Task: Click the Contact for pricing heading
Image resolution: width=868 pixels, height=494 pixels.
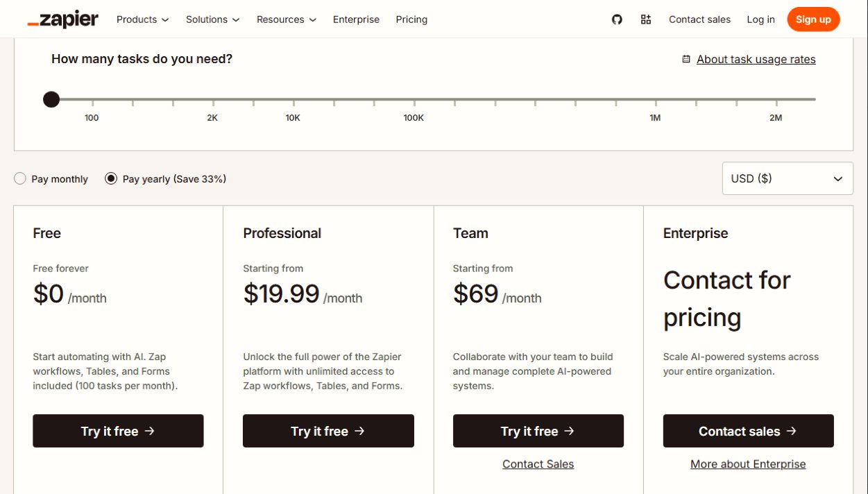Action: [x=727, y=298]
